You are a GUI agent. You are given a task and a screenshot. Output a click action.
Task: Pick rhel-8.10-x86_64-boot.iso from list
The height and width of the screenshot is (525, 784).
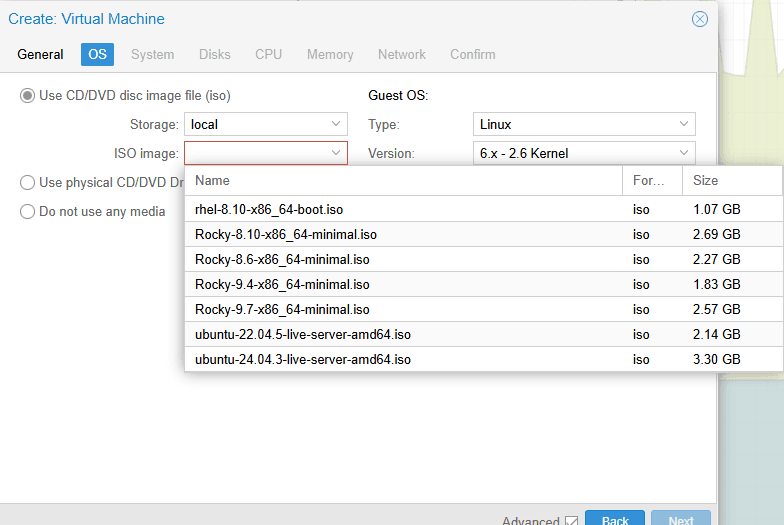[483, 210]
